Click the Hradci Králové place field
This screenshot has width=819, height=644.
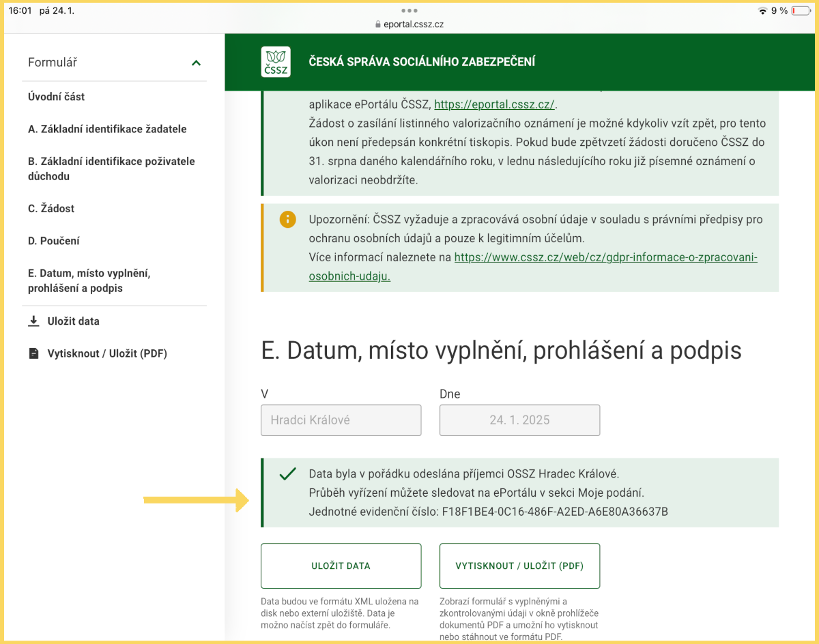pos(341,420)
